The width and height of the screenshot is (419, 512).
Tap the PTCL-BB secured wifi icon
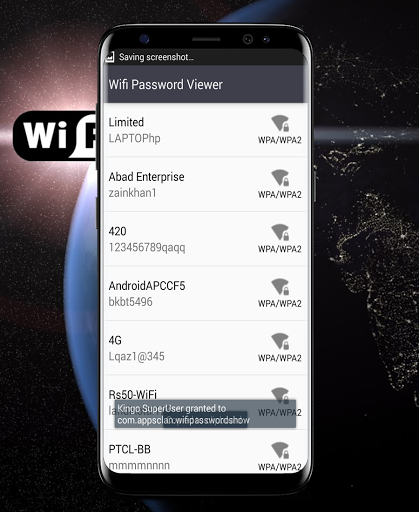tap(280, 450)
